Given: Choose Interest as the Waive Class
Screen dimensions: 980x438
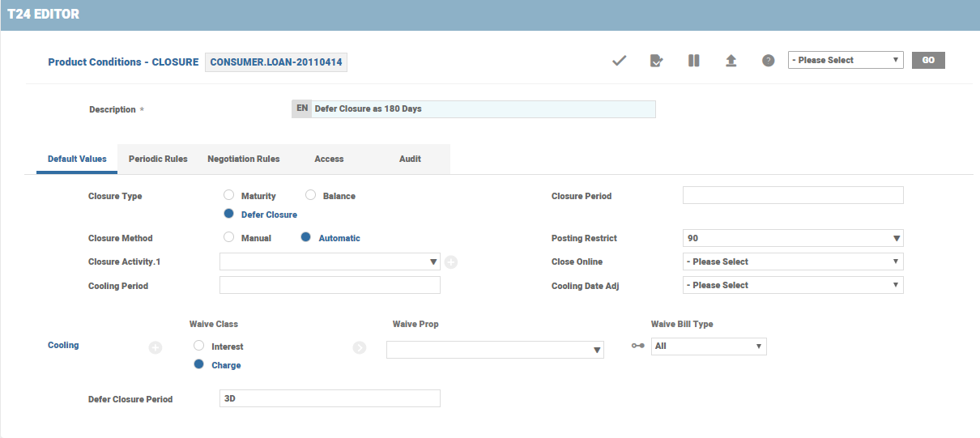Looking at the screenshot, I should [199, 346].
